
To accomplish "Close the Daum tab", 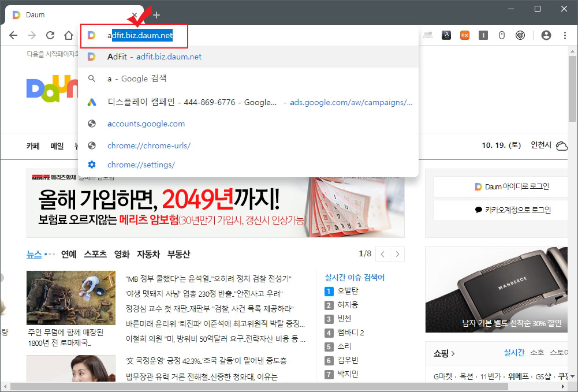I will point(135,15).
